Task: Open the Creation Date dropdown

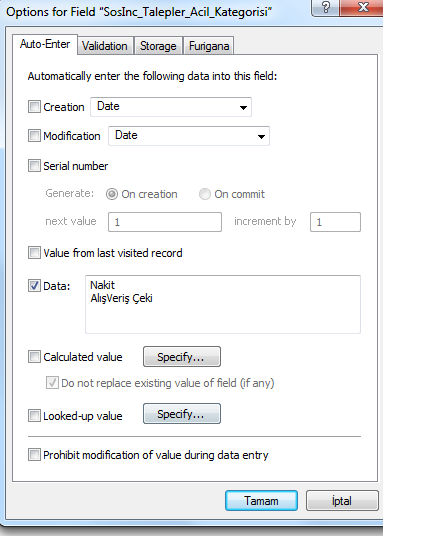Action: click(171, 107)
